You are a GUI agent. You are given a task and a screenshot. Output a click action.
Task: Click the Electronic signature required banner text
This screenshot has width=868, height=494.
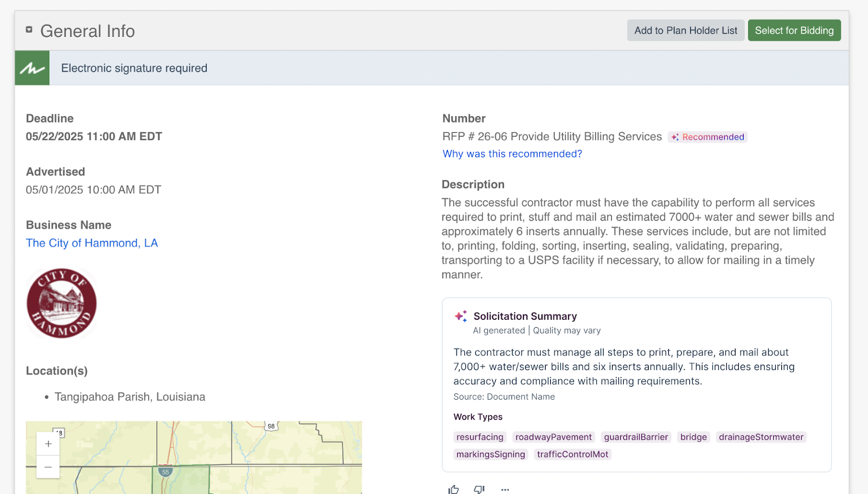(134, 68)
